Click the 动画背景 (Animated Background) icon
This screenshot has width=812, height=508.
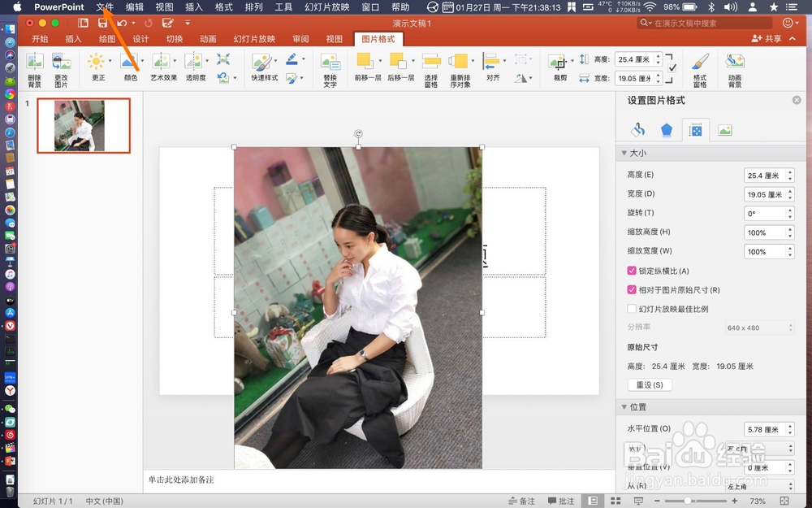click(734, 63)
